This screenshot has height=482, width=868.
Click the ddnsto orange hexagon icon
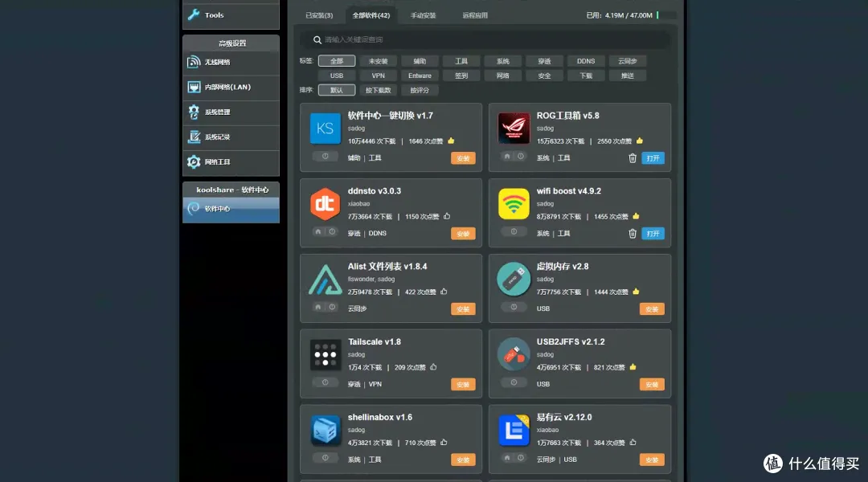[325, 204]
